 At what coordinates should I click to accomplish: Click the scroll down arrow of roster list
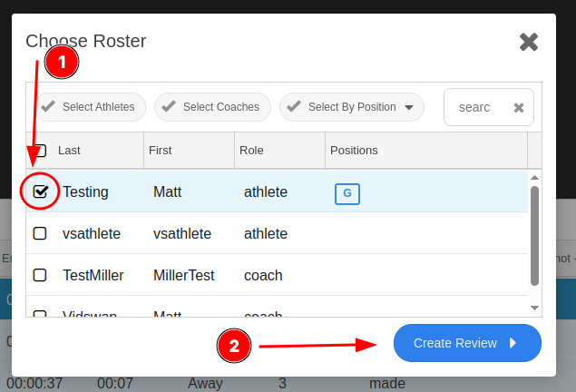click(534, 308)
